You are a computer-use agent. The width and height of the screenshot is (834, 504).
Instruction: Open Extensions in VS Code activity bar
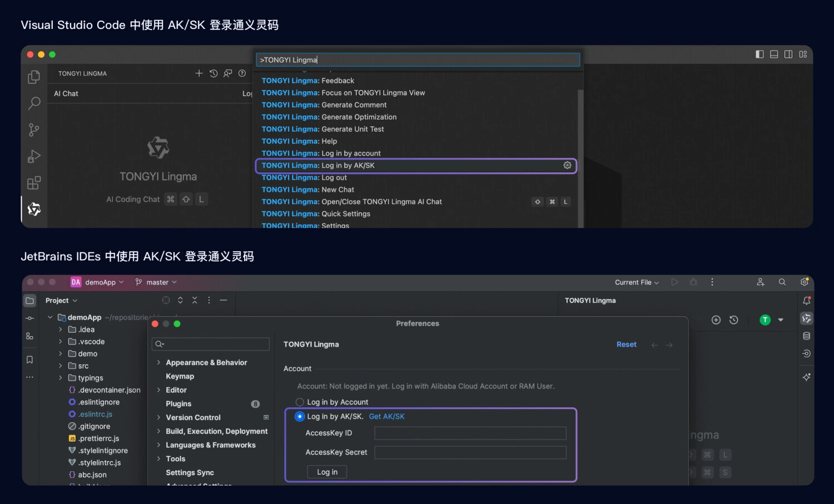click(34, 183)
